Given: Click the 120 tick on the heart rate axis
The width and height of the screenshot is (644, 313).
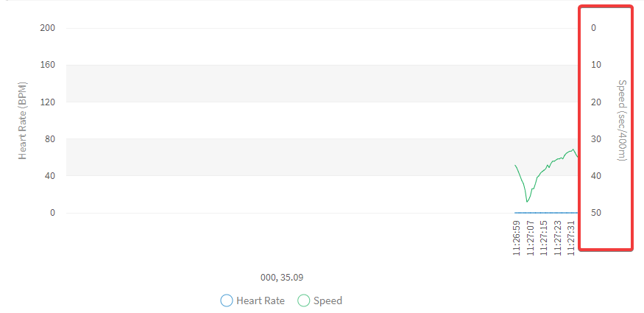Looking at the screenshot, I should (x=48, y=102).
